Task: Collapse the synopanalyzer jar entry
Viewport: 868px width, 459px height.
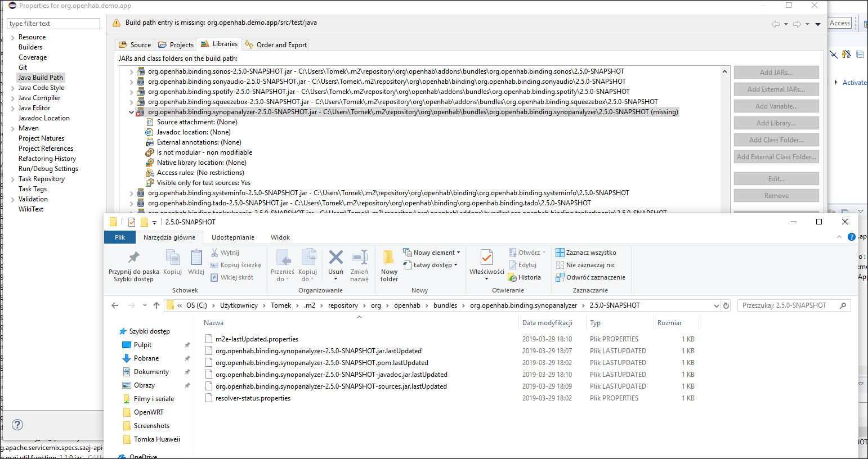Action: click(x=131, y=112)
